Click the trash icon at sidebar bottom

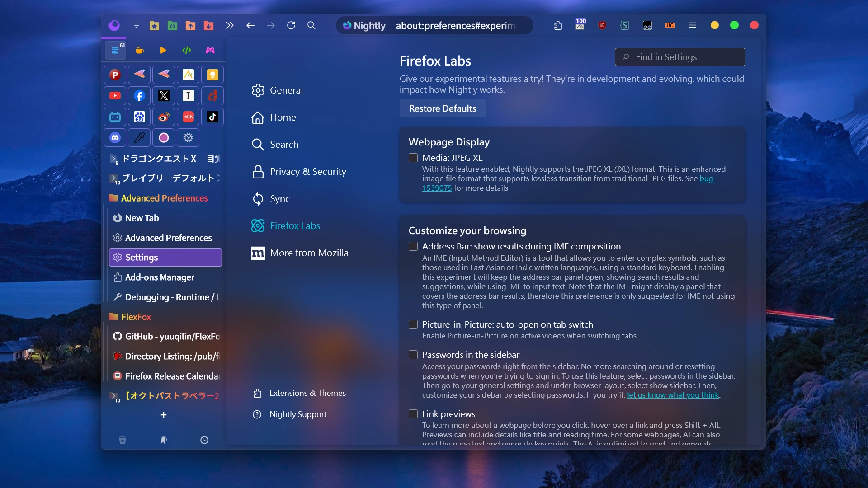[x=123, y=440]
